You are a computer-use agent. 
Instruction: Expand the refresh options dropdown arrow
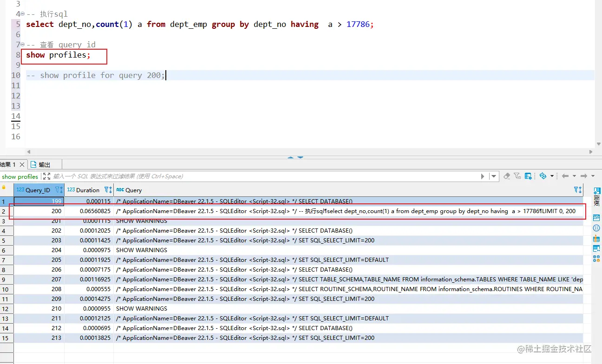[552, 176]
